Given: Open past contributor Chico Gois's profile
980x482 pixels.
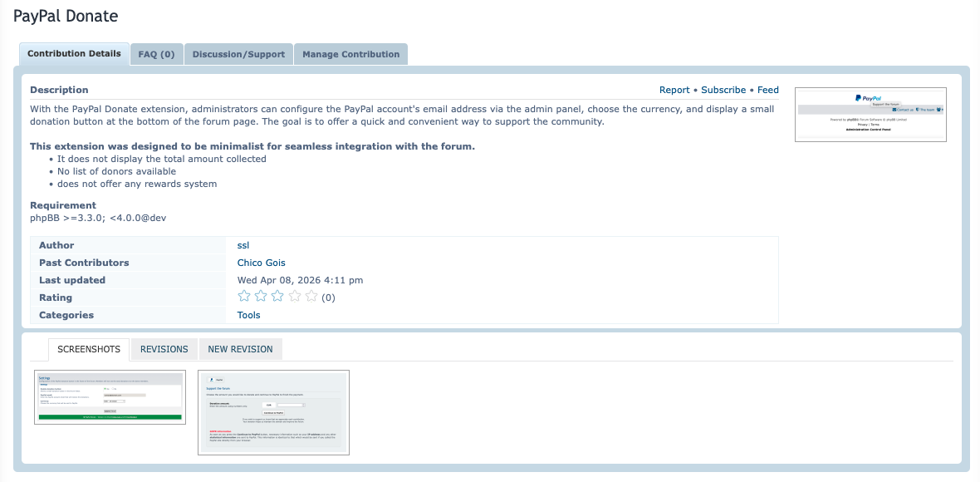Looking at the screenshot, I should pos(261,263).
